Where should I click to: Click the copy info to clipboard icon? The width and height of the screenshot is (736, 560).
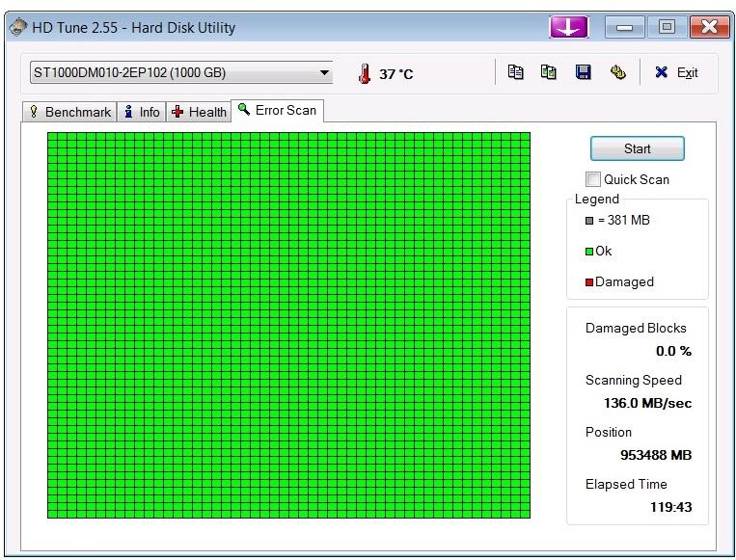(x=515, y=72)
